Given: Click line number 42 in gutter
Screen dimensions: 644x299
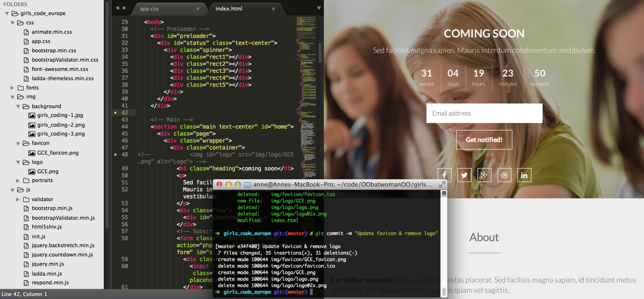Looking at the screenshot, I should click(x=125, y=113).
